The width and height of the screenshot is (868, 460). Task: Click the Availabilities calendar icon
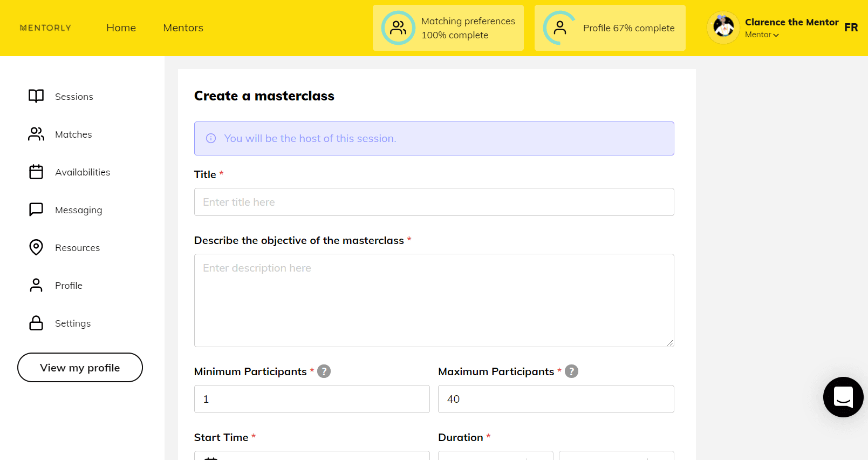[36, 172]
